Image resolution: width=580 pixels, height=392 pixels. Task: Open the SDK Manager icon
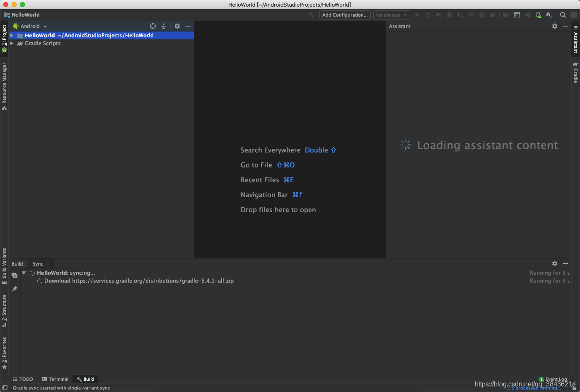[549, 15]
